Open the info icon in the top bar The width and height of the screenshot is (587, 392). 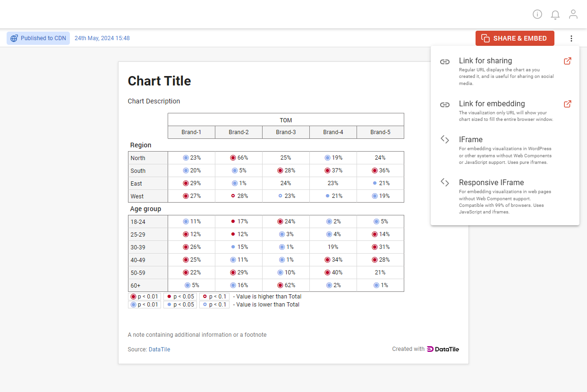click(537, 14)
